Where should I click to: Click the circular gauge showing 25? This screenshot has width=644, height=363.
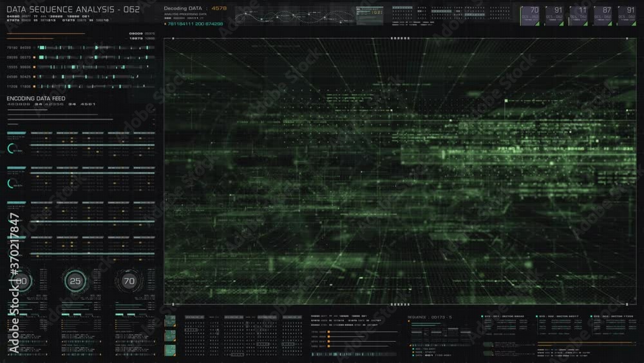tap(75, 281)
